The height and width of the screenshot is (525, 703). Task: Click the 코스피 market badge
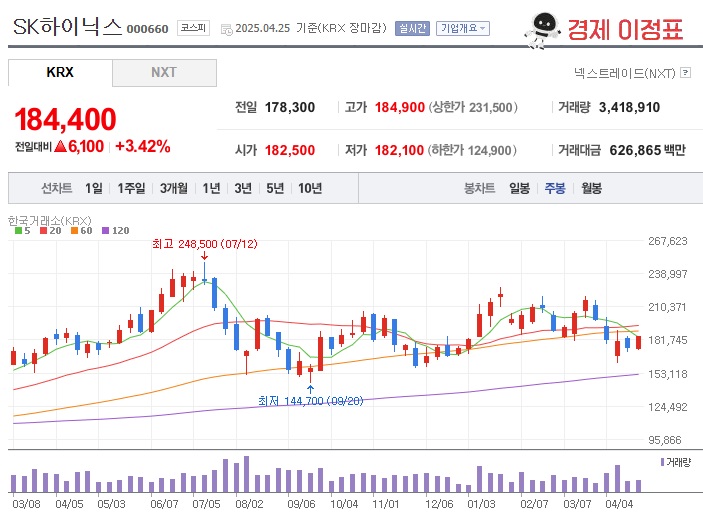(193, 28)
